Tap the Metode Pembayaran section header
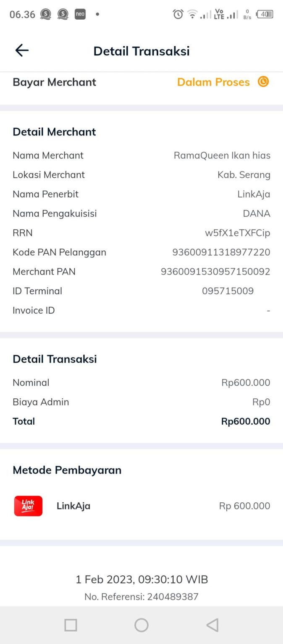The width and height of the screenshot is (283, 644). pyautogui.click(x=67, y=470)
